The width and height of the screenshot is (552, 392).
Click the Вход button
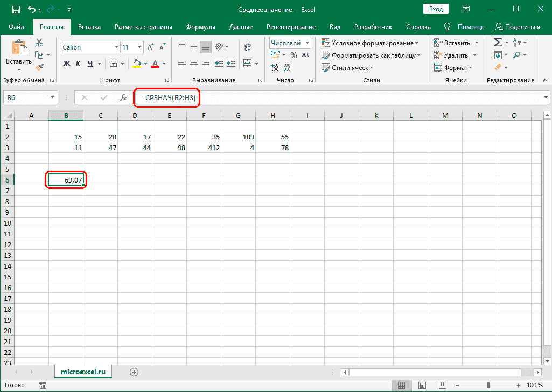click(436, 9)
